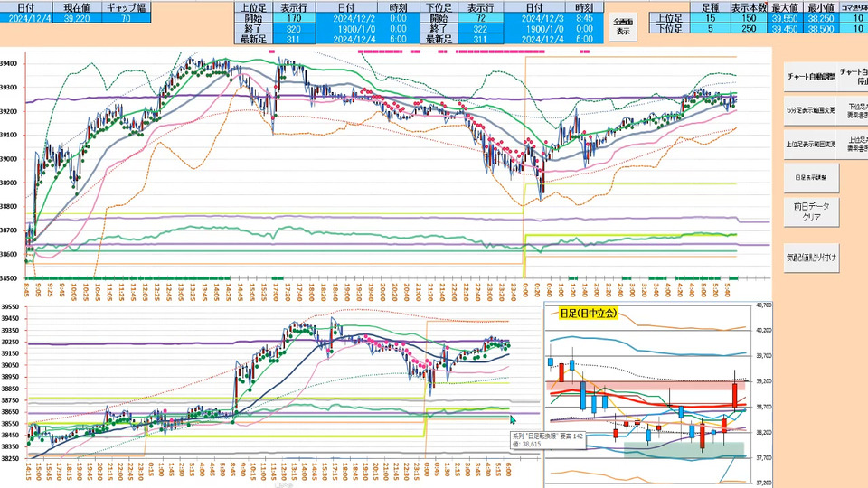Viewport: 868px width, 488px height.
Task: Click the 5分足表示範囲変更 button
Action: [x=812, y=109]
